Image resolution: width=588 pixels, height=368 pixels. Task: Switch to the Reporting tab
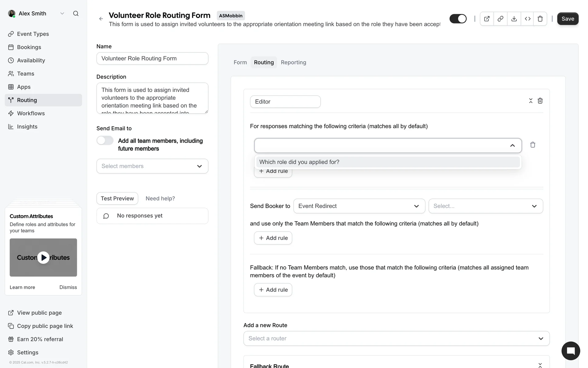tap(293, 63)
